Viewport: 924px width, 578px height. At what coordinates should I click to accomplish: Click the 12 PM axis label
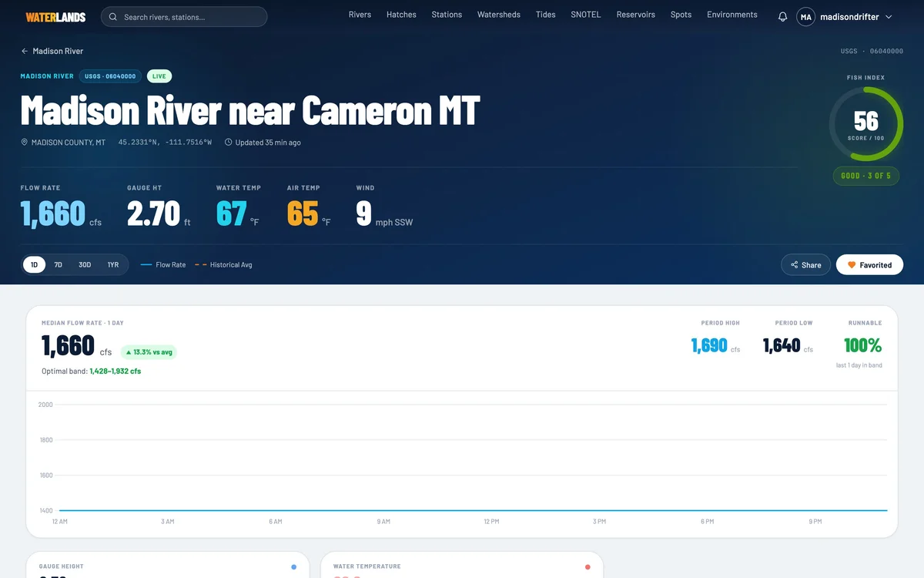(x=491, y=522)
